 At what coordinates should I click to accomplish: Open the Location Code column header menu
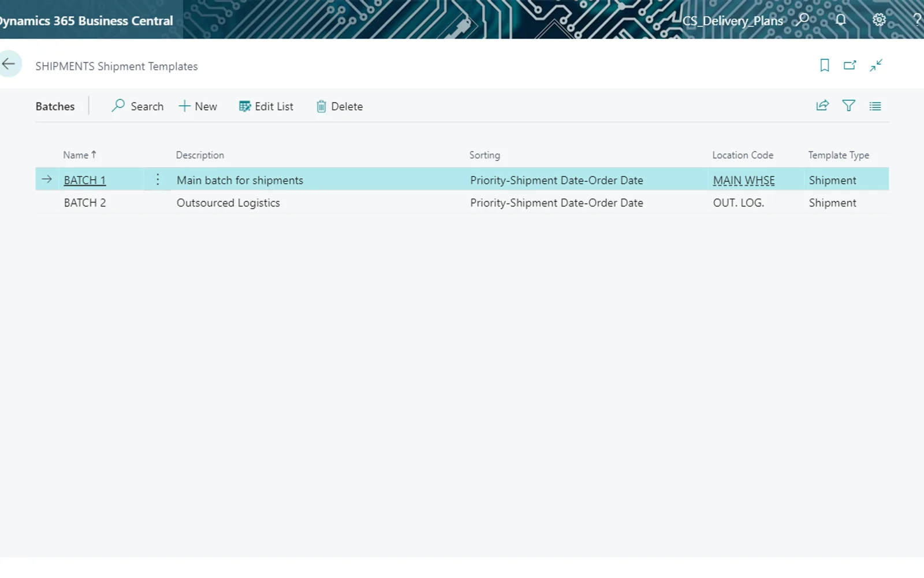pyautogui.click(x=743, y=155)
